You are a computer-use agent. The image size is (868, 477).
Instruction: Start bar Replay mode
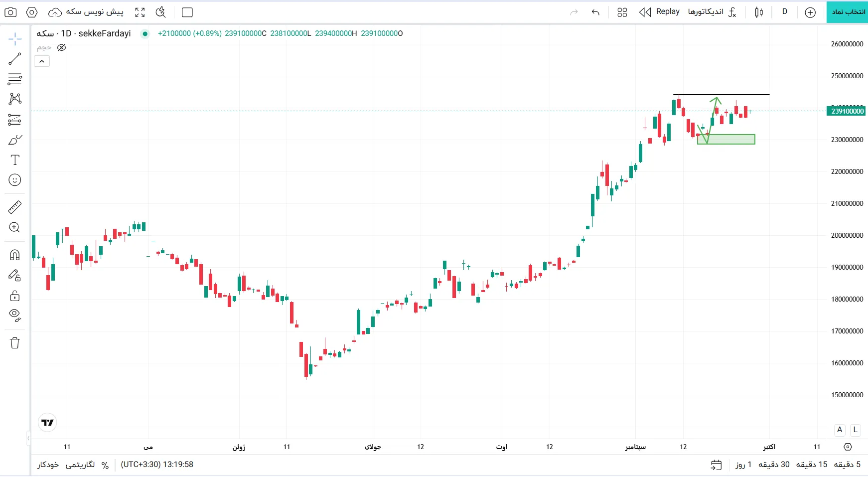click(659, 12)
